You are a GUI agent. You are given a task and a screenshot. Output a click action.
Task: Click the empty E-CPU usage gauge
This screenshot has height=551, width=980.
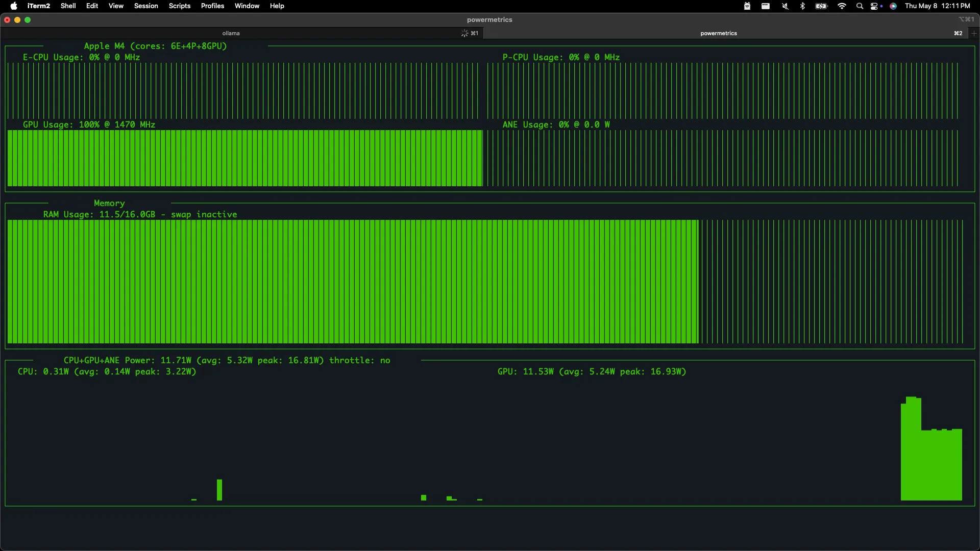pyautogui.click(x=243, y=91)
